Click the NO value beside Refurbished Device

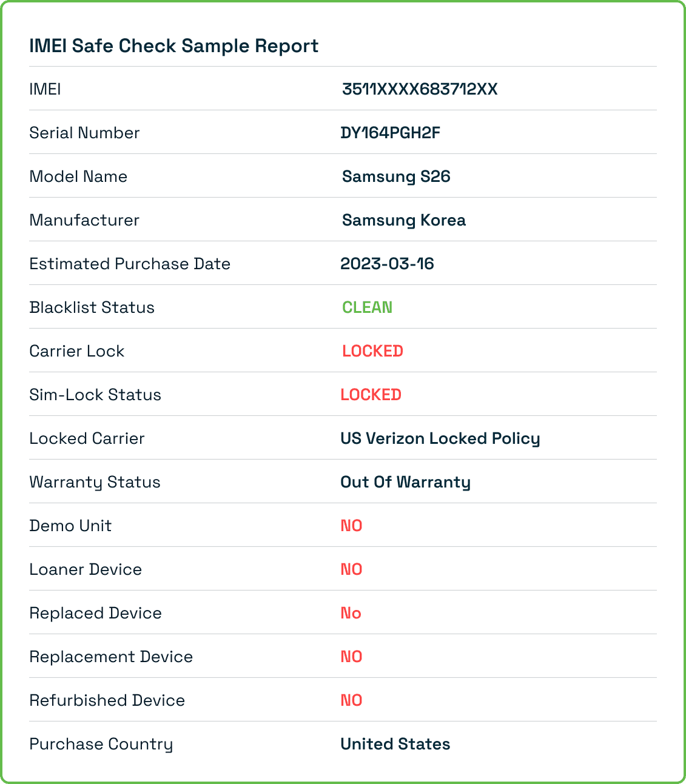[351, 700]
